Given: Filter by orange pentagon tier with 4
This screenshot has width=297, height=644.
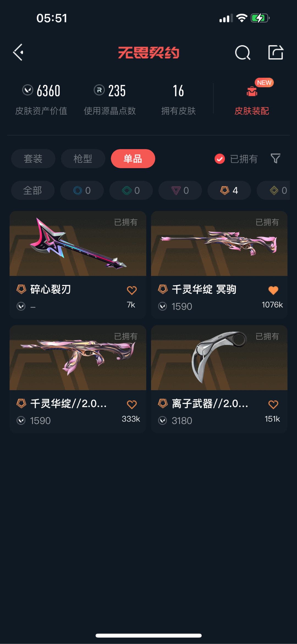Looking at the screenshot, I should coord(229,190).
